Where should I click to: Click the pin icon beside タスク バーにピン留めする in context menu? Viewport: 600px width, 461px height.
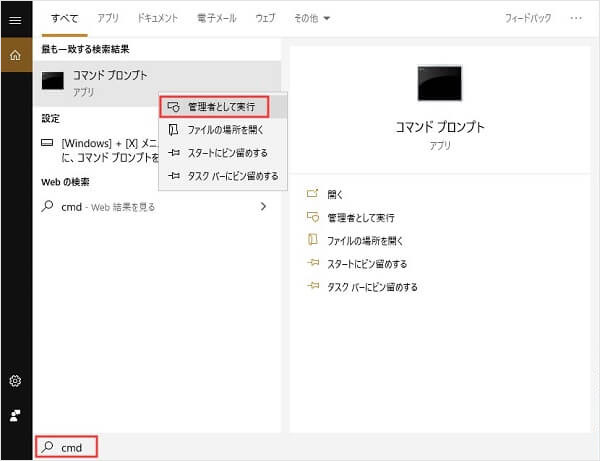pyautogui.click(x=174, y=176)
